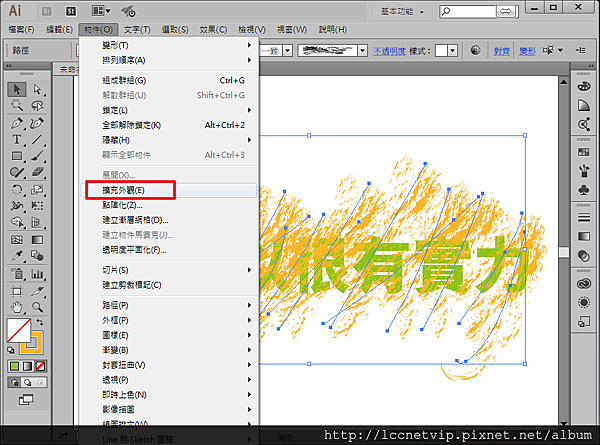Viewport: 600px width, 445px height.
Task: Open the Stroke panel lines icon
Action: pos(584,217)
